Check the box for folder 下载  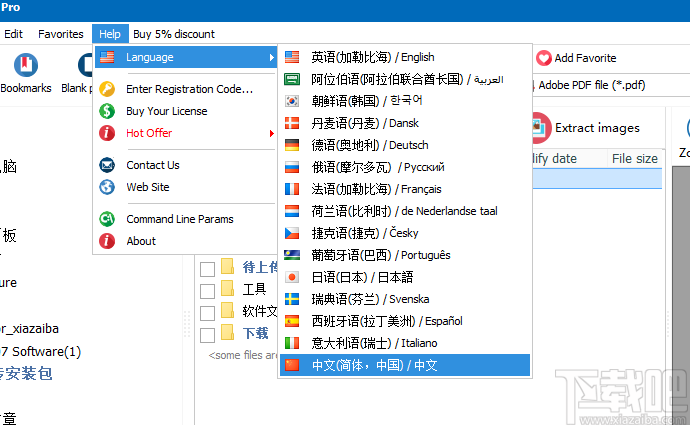coord(207,335)
